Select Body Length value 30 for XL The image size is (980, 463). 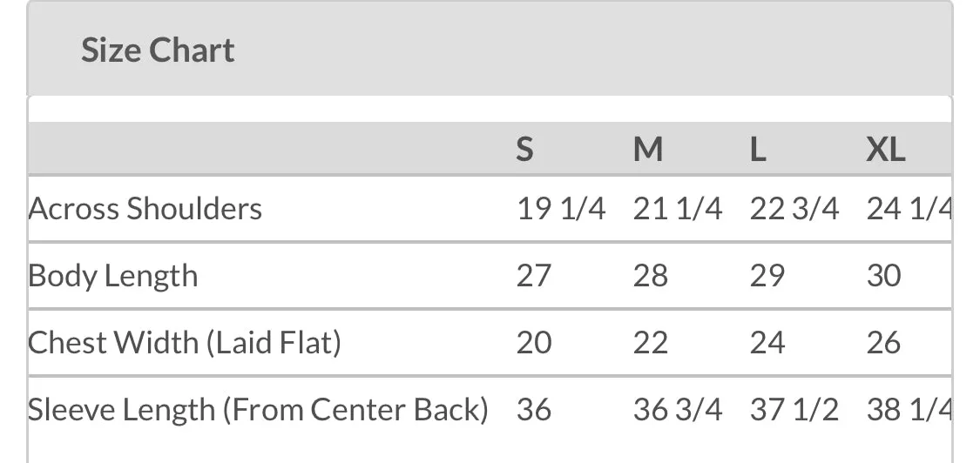pyautogui.click(x=883, y=276)
